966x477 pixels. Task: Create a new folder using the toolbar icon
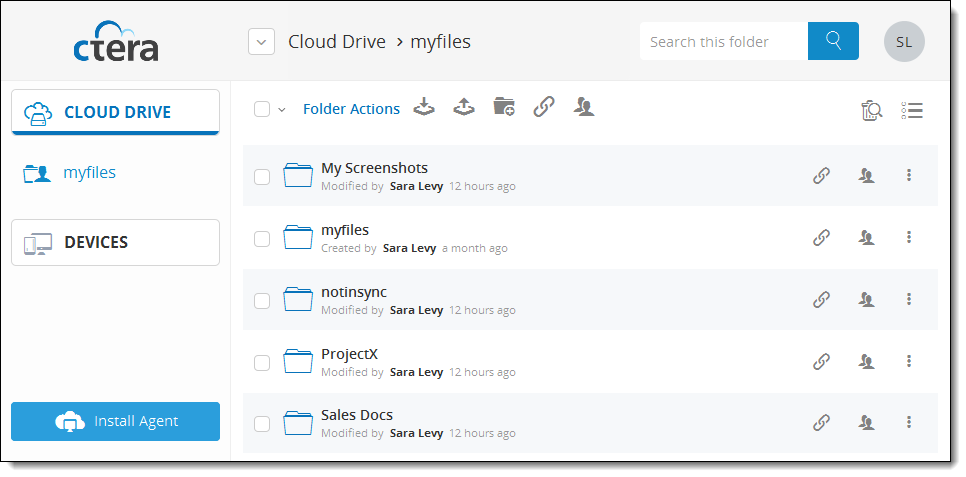click(504, 107)
